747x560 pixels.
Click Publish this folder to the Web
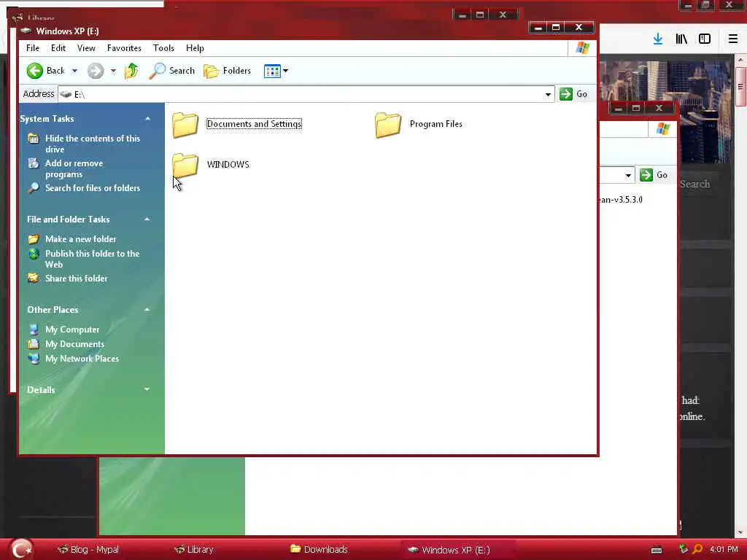(x=92, y=259)
